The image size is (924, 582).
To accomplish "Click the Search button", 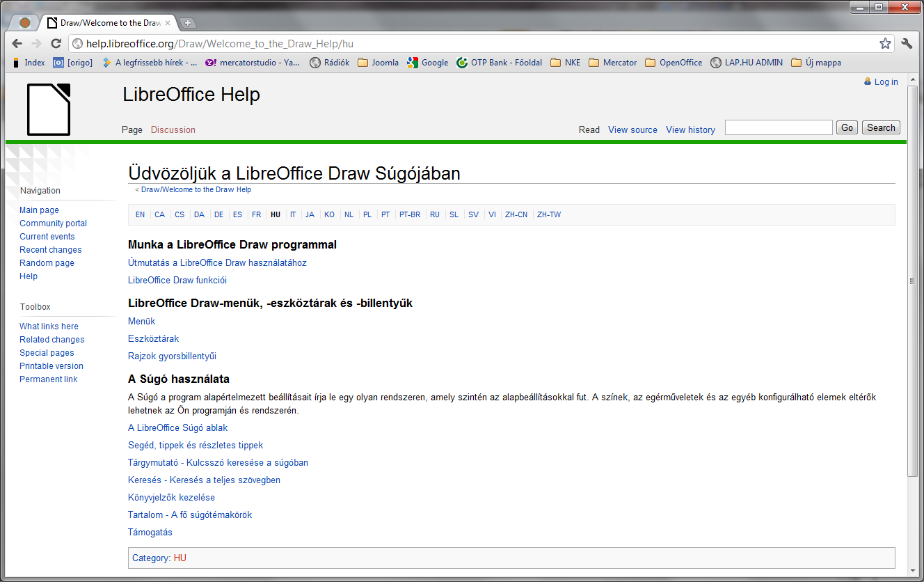I will coord(881,127).
